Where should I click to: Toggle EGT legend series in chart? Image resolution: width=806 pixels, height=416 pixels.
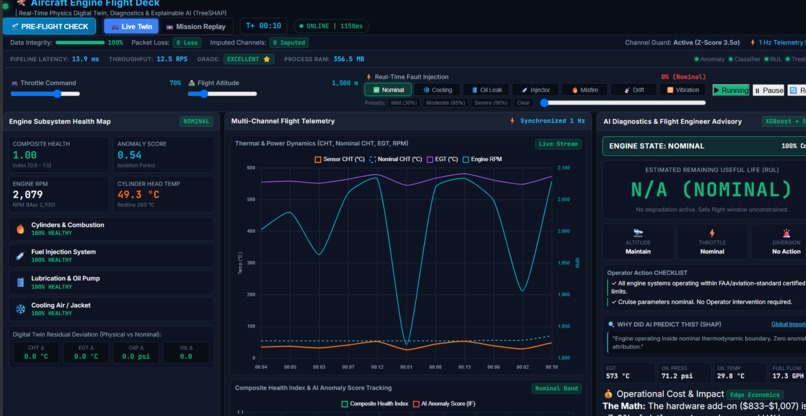coord(442,159)
